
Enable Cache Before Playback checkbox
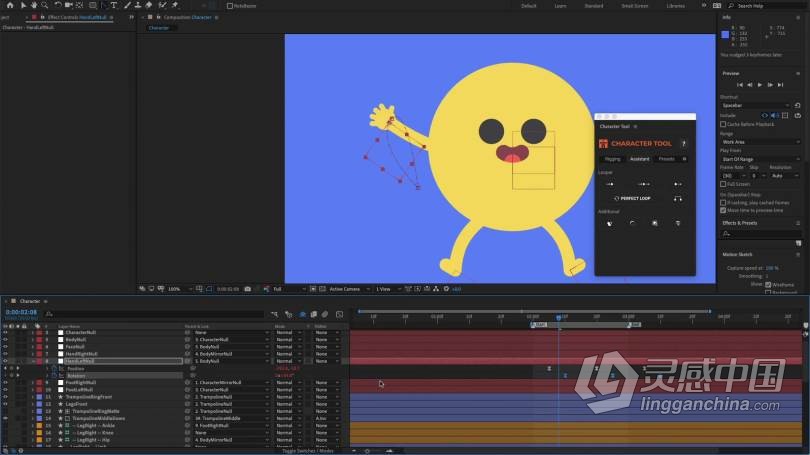(724, 124)
